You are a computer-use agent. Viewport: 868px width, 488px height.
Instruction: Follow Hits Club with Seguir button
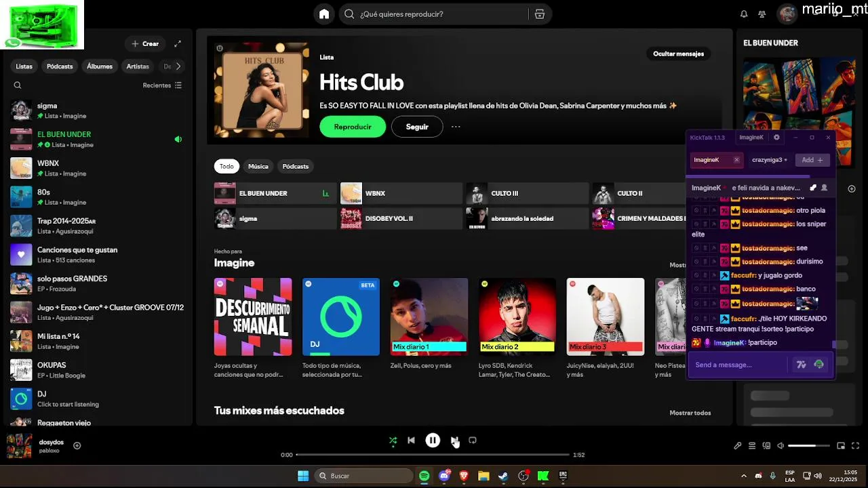(417, 127)
